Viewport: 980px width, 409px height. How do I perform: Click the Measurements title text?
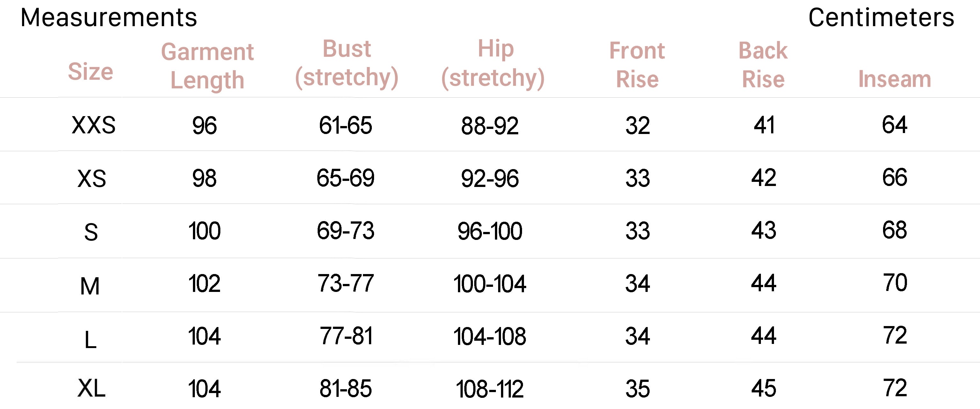pyautogui.click(x=109, y=18)
